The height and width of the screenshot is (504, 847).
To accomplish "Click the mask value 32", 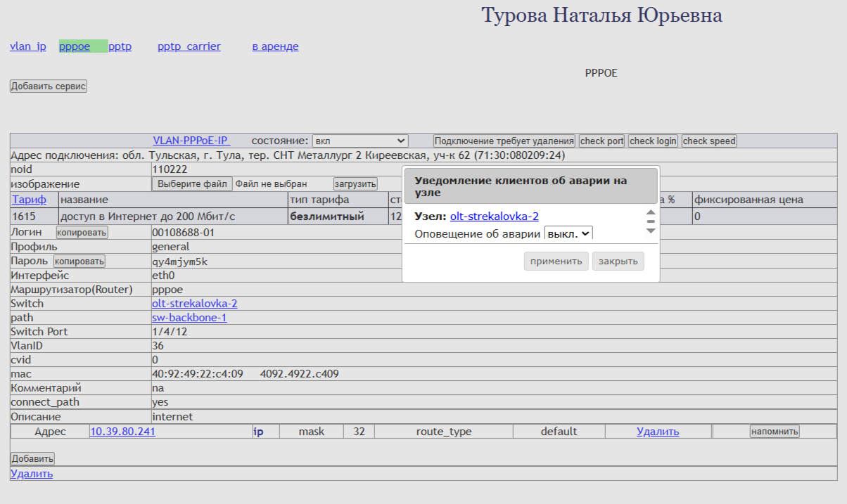I will click(x=359, y=432).
